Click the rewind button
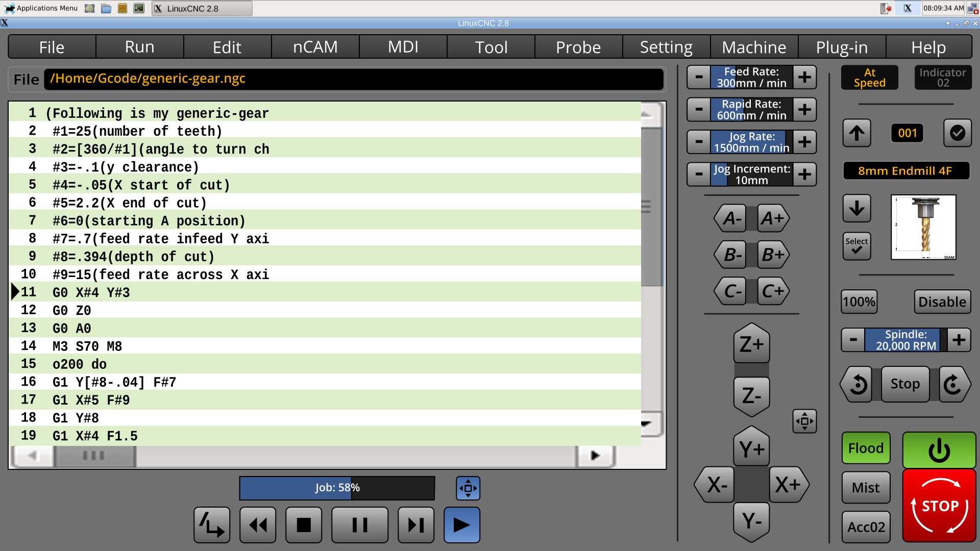Image resolution: width=980 pixels, height=551 pixels. click(258, 524)
